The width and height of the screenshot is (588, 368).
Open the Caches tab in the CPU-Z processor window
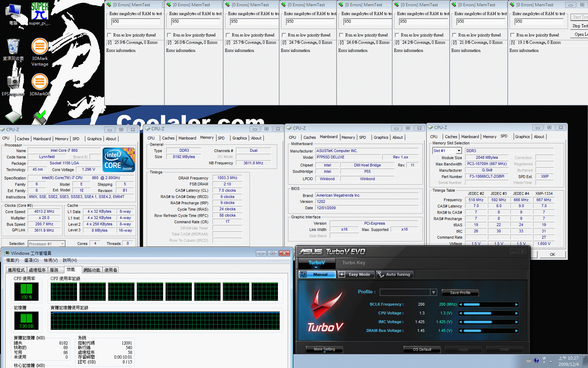[23, 139]
